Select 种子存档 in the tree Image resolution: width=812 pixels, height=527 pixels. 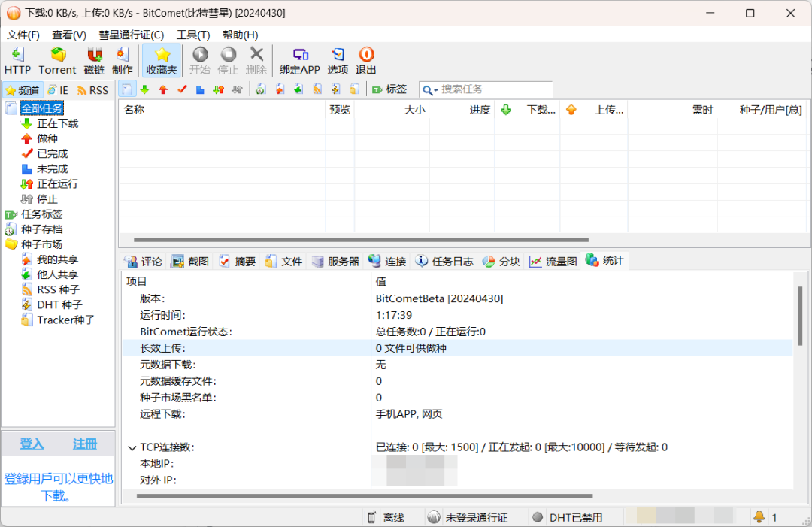(x=41, y=229)
